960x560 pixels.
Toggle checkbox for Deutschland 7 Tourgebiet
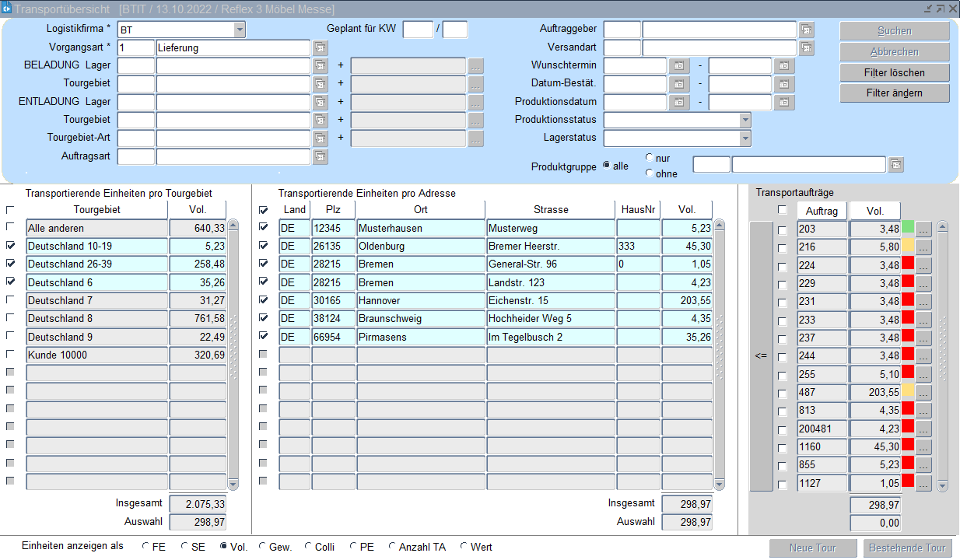point(10,300)
